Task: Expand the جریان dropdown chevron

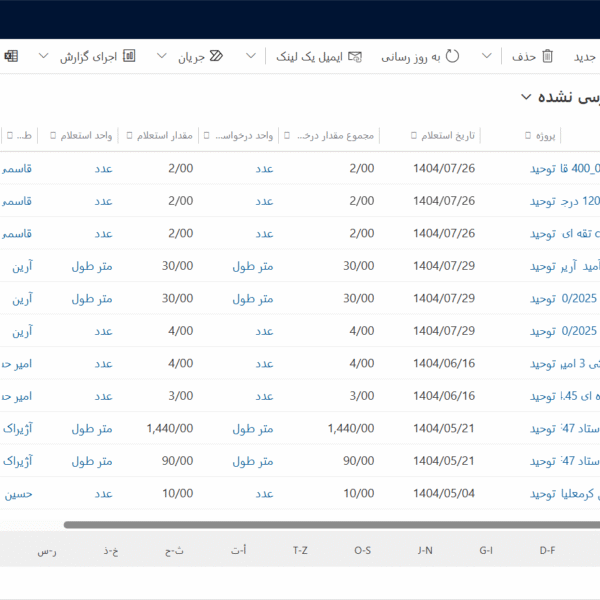Action: pyautogui.click(x=162, y=57)
